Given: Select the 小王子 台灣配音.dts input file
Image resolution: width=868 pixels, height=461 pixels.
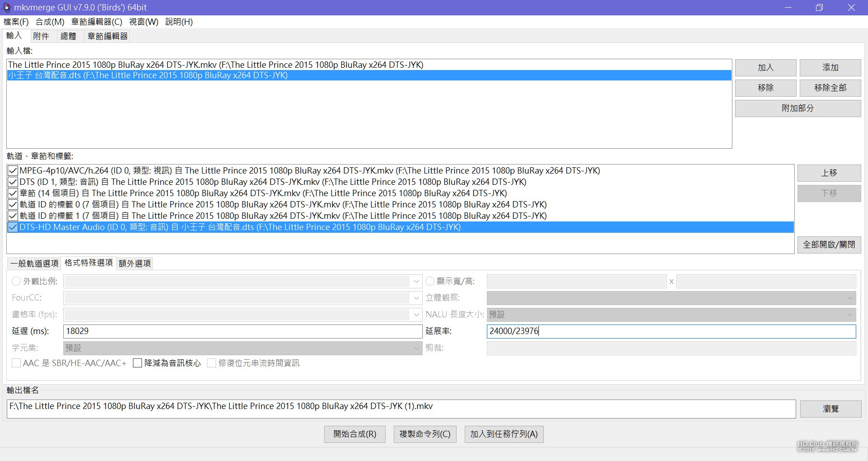Looking at the screenshot, I should (x=369, y=75).
